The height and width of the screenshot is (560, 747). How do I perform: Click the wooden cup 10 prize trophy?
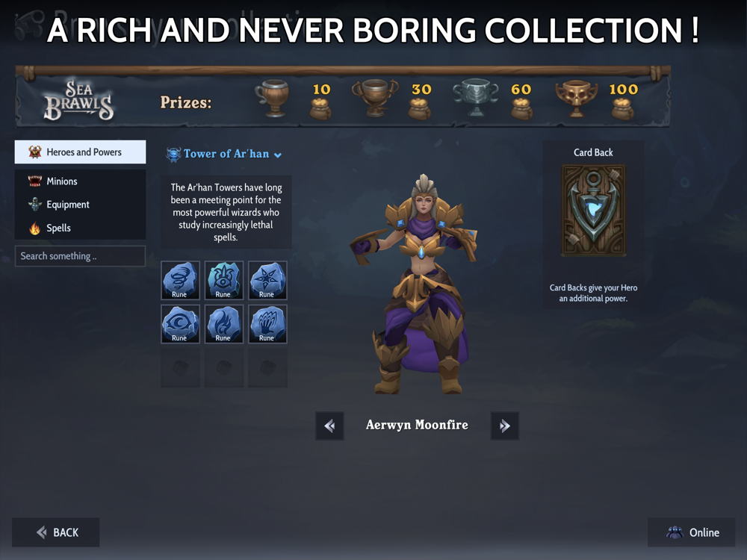pos(273,99)
